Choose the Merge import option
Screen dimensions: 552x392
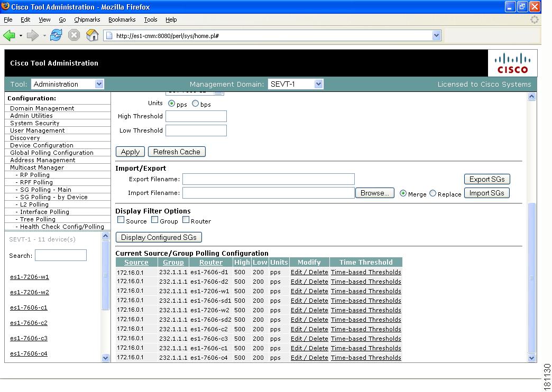(x=403, y=193)
